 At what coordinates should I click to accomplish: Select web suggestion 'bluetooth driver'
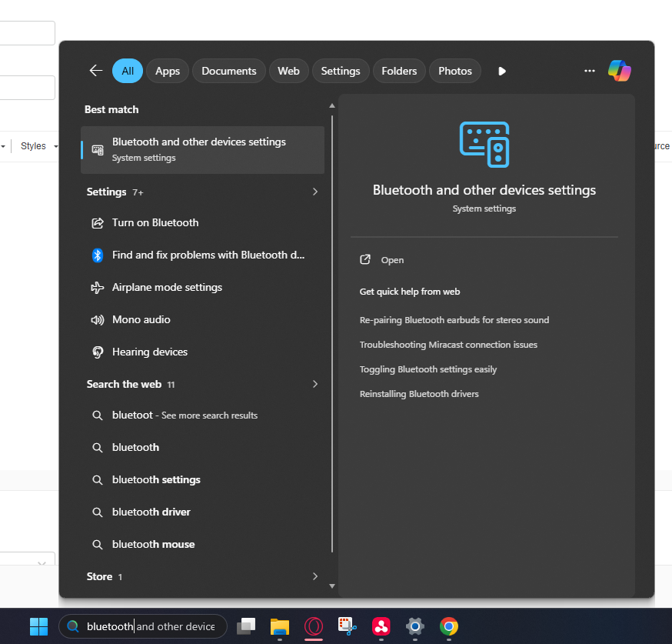(x=202, y=512)
